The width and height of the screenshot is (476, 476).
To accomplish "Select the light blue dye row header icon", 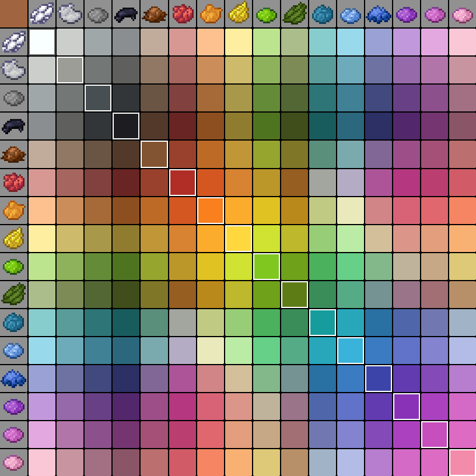I will click(x=13, y=351).
